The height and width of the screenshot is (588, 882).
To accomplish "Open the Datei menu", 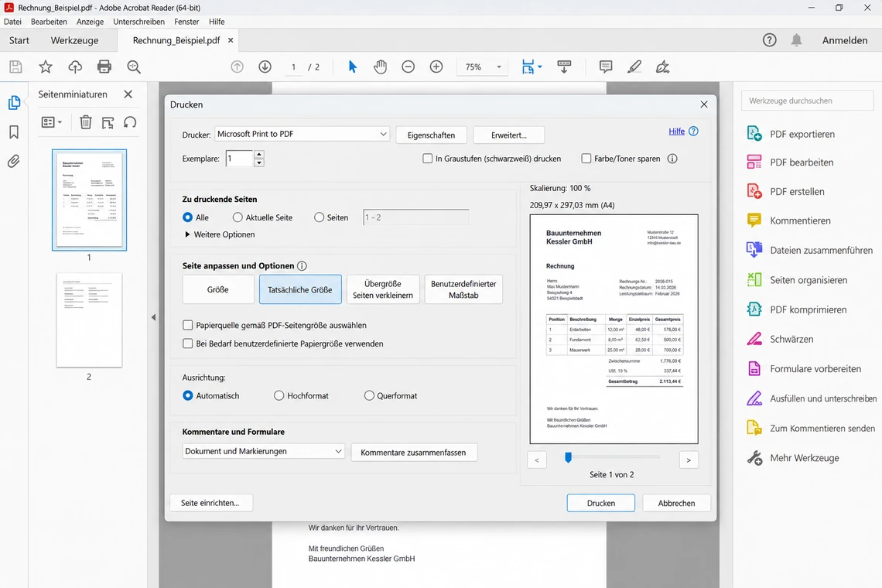I will tap(12, 22).
